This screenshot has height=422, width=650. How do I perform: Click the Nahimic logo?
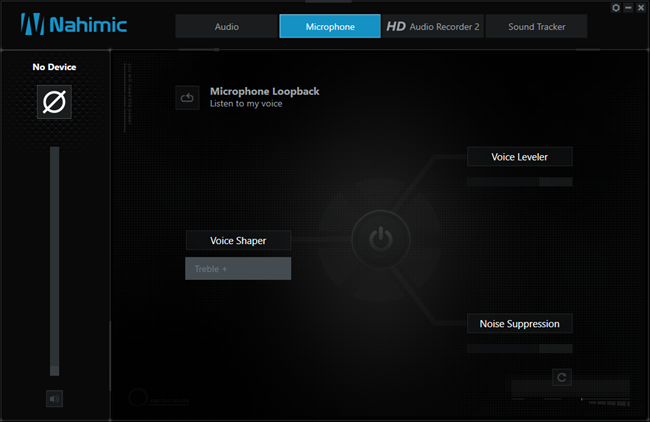click(x=74, y=24)
